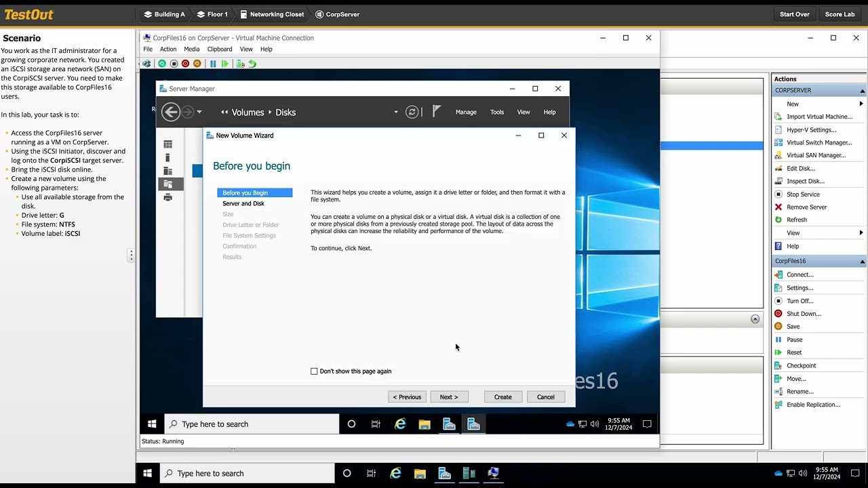868x488 pixels.
Task: Click Remove Server action
Action: click(x=806, y=207)
